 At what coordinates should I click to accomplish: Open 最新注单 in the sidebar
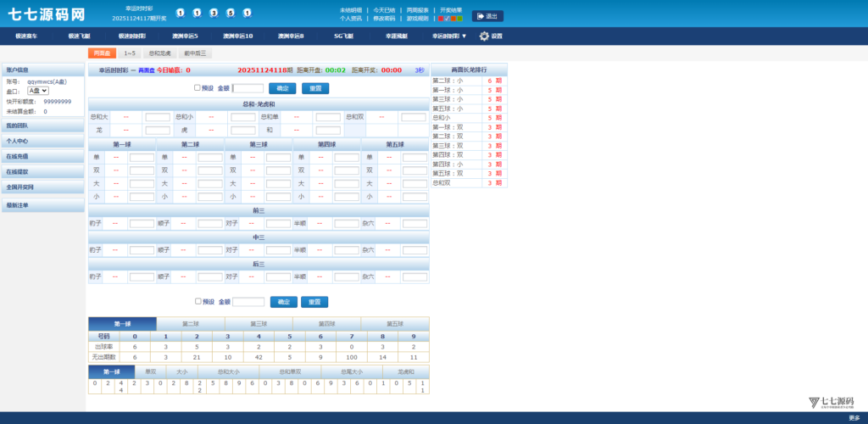pyautogui.click(x=43, y=205)
